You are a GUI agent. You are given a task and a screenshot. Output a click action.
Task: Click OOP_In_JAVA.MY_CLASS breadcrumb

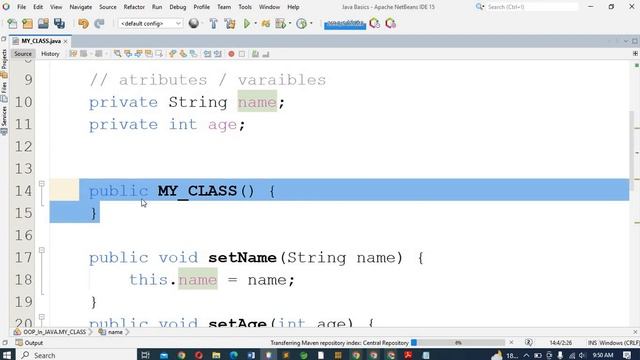pyautogui.click(x=50, y=332)
